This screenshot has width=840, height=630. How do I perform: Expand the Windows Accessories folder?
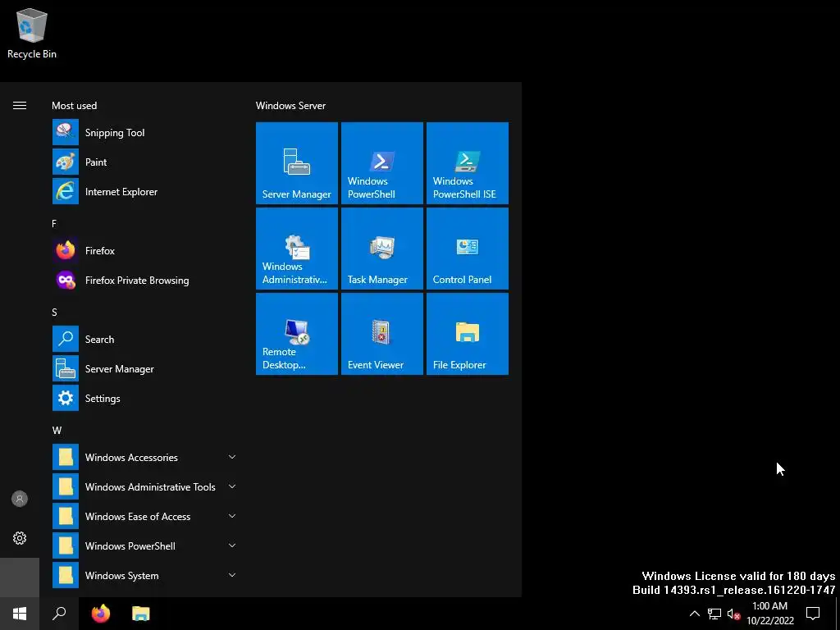pyautogui.click(x=144, y=457)
